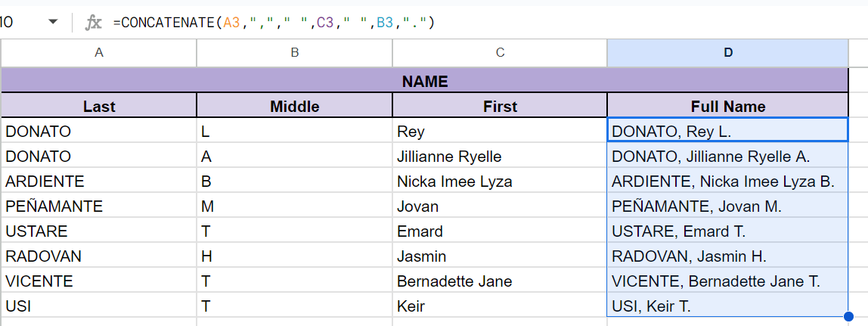This screenshot has width=868, height=326.
Task: Select column D header
Action: 727,52
